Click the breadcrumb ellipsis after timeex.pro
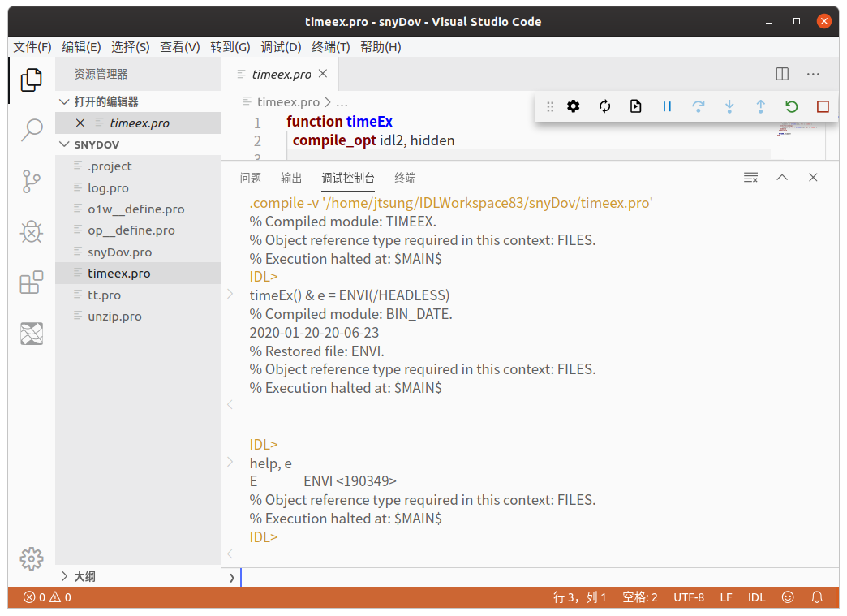The width and height of the screenshot is (847, 616). 342,102
